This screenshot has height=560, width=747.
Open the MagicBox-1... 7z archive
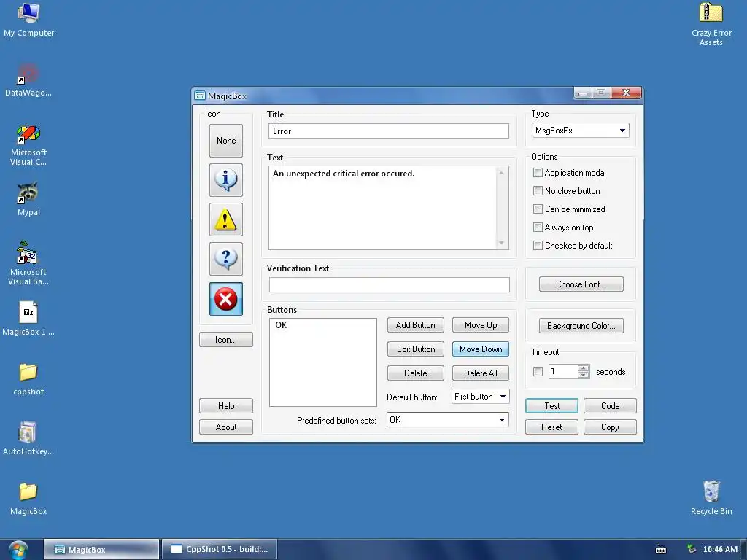coord(28,319)
